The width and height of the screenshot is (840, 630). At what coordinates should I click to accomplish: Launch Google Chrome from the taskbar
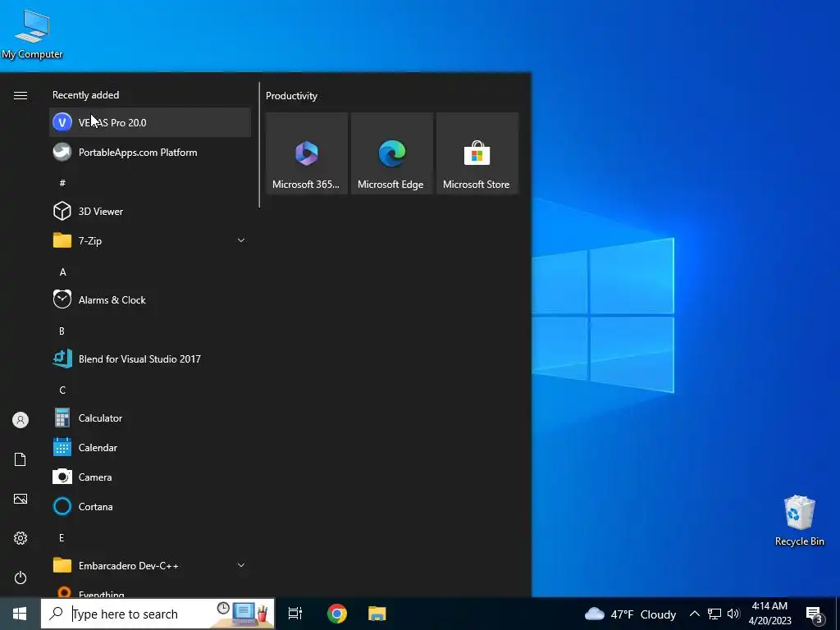(337, 614)
